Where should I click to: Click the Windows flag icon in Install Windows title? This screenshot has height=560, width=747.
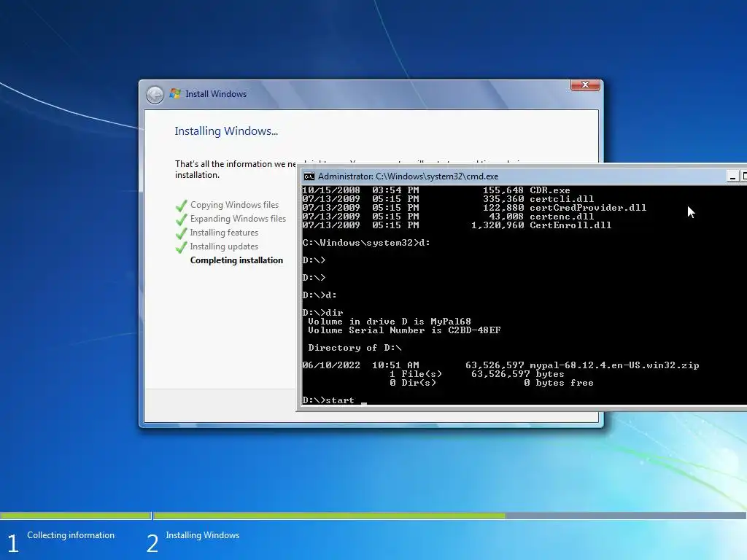[175, 93]
